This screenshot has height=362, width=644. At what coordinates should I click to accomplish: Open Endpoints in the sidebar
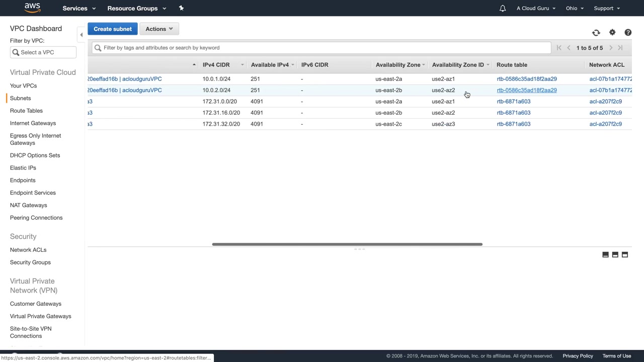point(23,180)
